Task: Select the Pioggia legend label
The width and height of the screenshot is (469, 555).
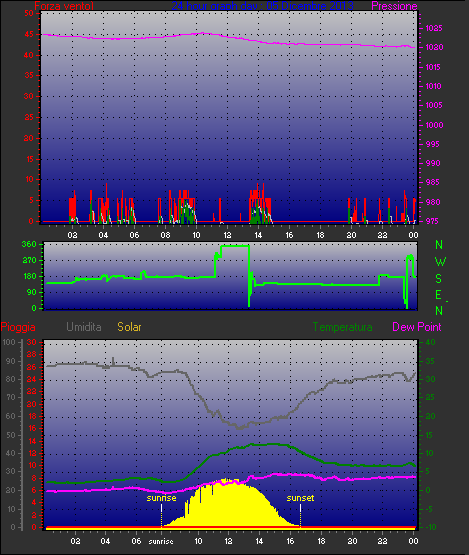Action: point(18,327)
